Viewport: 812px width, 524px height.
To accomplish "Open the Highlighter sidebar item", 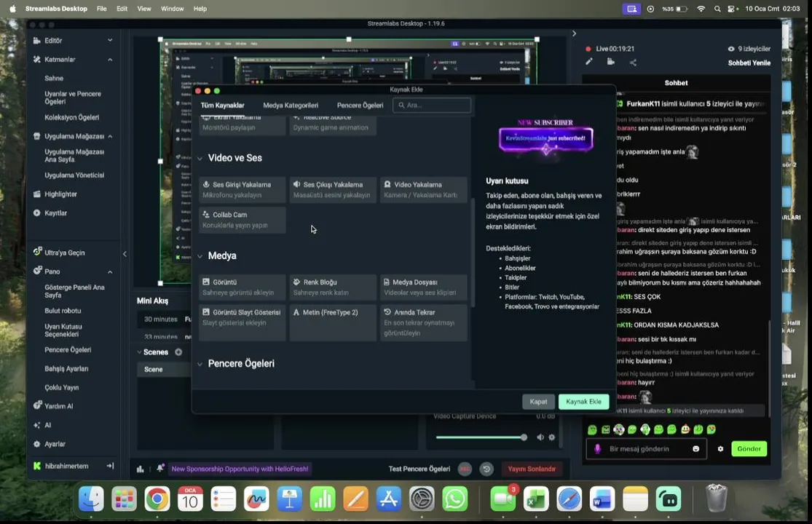I will 60,194.
